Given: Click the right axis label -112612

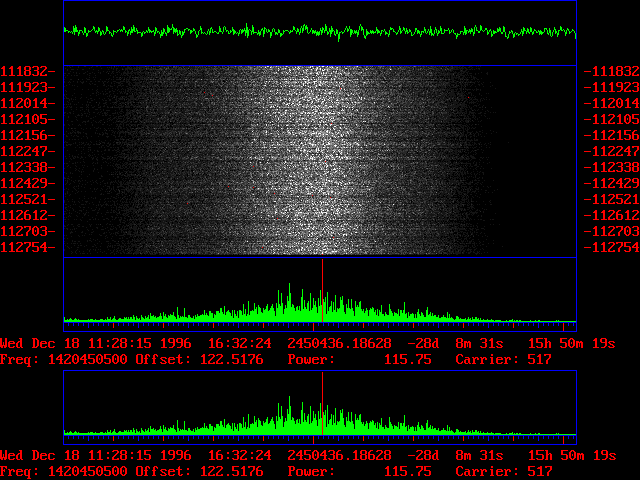Looking at the screenshot, I should tap(611, 216).
